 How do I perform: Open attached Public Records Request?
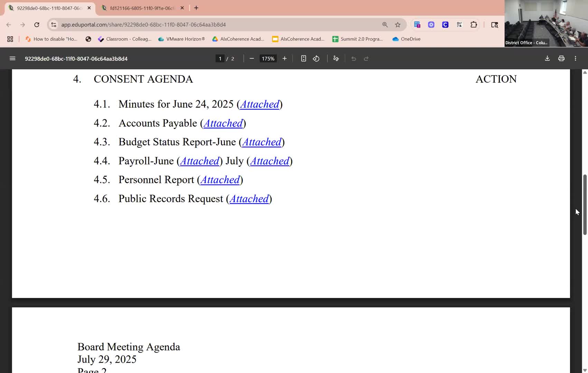(x=249, y=199)
